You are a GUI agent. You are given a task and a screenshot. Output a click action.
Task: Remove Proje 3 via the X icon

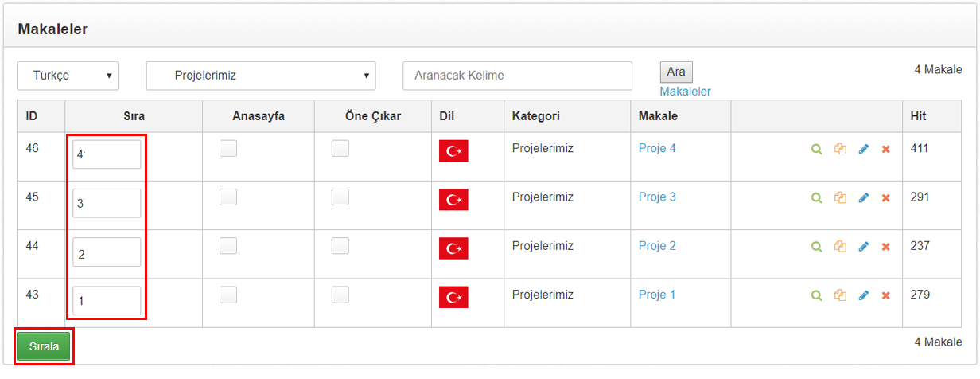[x=885, y=197]
